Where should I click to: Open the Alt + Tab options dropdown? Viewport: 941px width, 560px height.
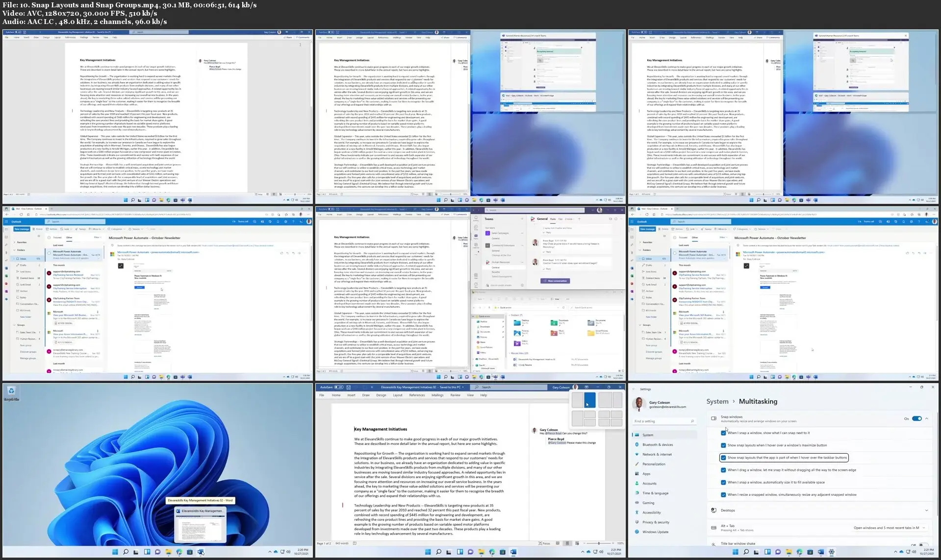pyautogui.click(x=889, y=528)
